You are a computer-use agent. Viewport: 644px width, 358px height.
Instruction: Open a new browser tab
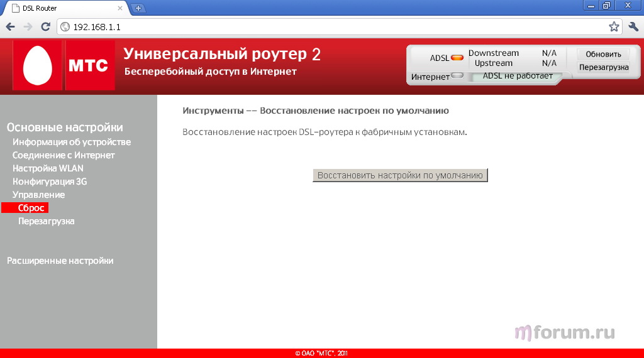pos(138,8)
